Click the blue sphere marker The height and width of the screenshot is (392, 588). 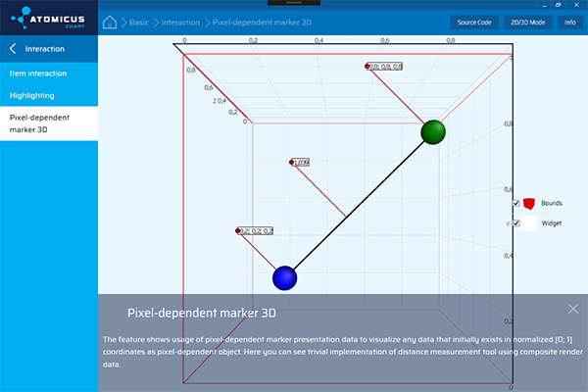284,278
